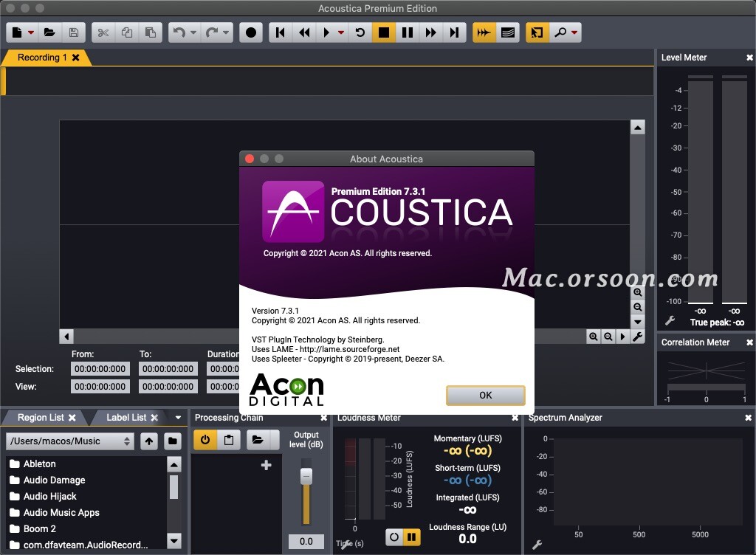The height and width of the screenshot is (555, 756).
Task: Click the Redo arrow icon
Action: click(x=212, y=32)
